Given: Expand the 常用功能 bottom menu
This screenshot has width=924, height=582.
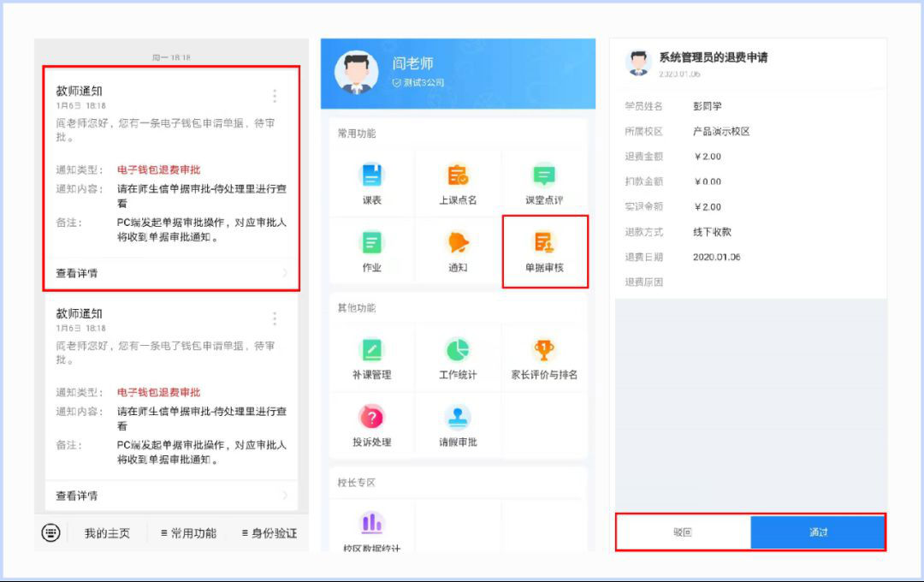Looking at the screenshot, I should tap(188, 533).
